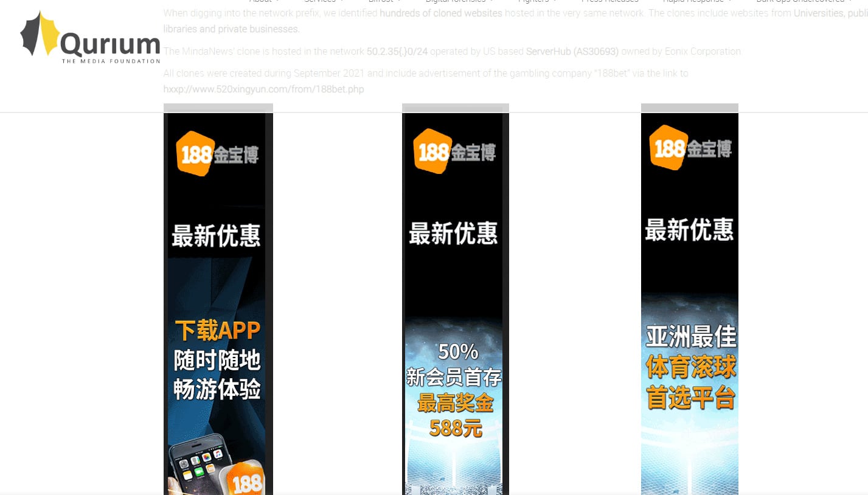This screenshot has width=868, height=495.
Task: Open the banner reading 下载APP 随时随地
Action: tap(218, 299)
